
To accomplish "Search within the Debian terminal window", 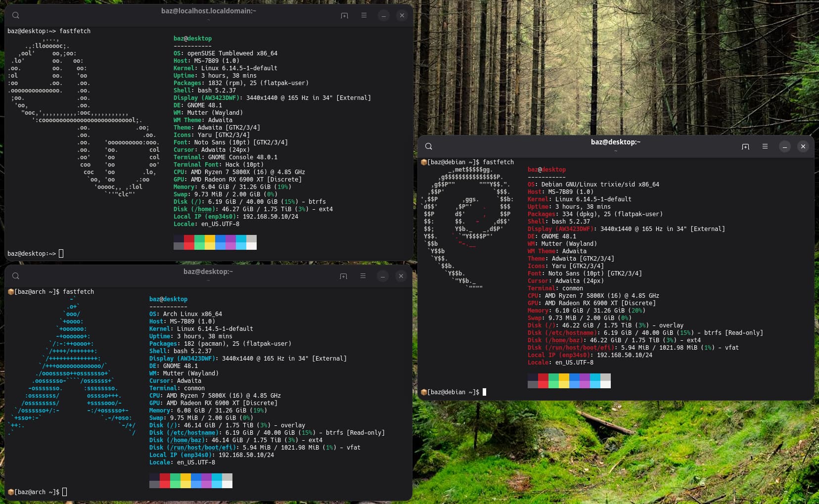I will [429, 146].
